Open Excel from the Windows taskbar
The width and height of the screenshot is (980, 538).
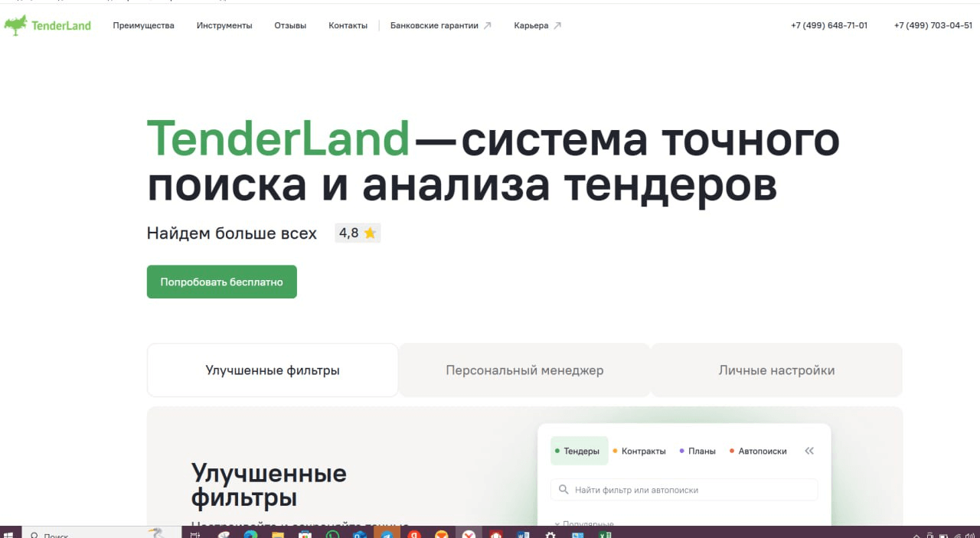[605, 534]
